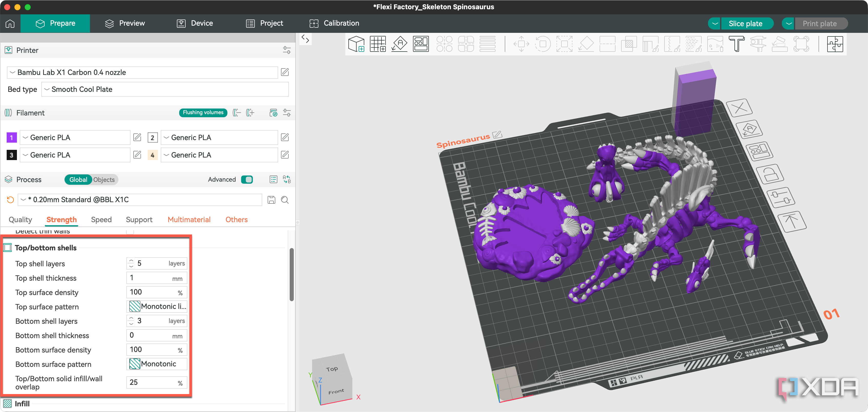Toggle the Advanced mode switch
868x412 pixels.
pyautogui.click(x=247, y=179)
